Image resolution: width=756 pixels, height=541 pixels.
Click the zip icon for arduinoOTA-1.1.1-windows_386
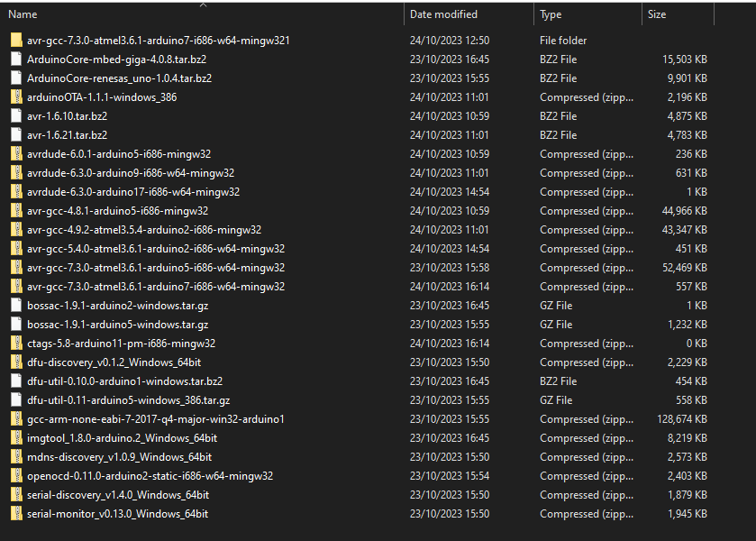click(16, 97)
